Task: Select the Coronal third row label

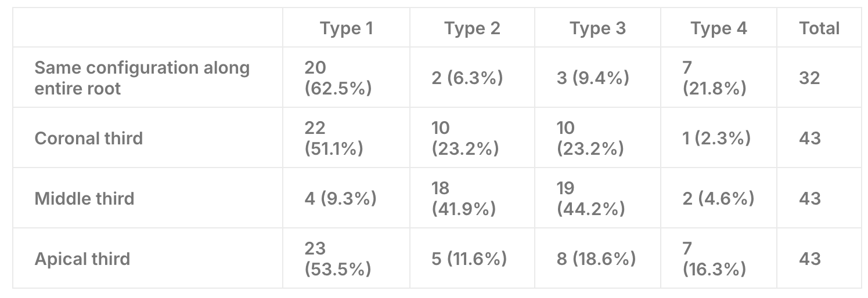Action: (89, 138)
